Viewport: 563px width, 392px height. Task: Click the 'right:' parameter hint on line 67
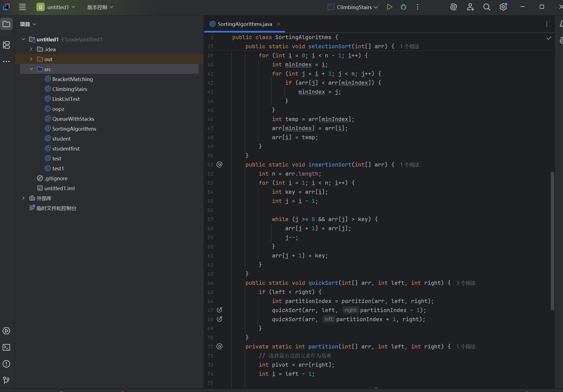pos(351,310)
